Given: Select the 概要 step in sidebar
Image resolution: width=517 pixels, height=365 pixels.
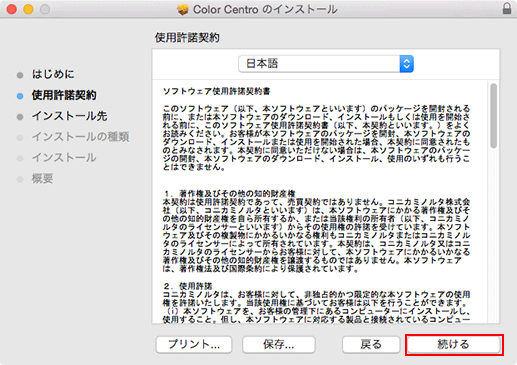Looking at the screenshot, I should [x=42, y=179].
